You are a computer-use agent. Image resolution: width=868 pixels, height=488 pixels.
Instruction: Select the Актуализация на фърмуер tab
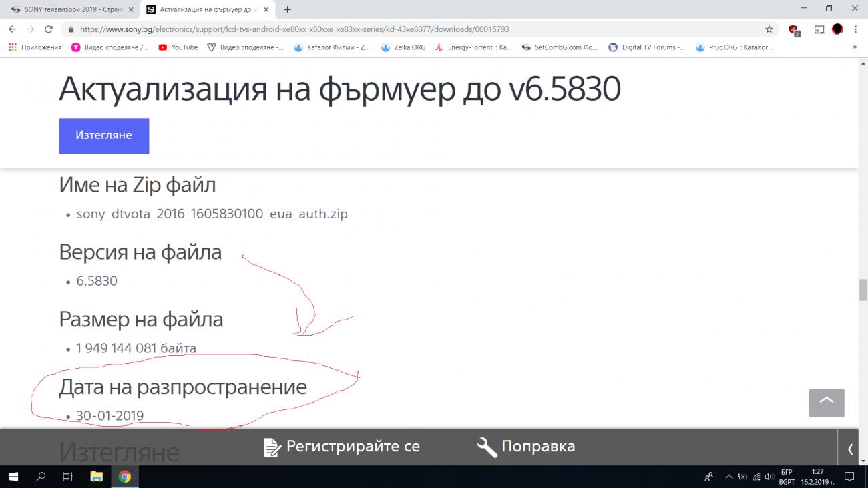click(208, 9)
